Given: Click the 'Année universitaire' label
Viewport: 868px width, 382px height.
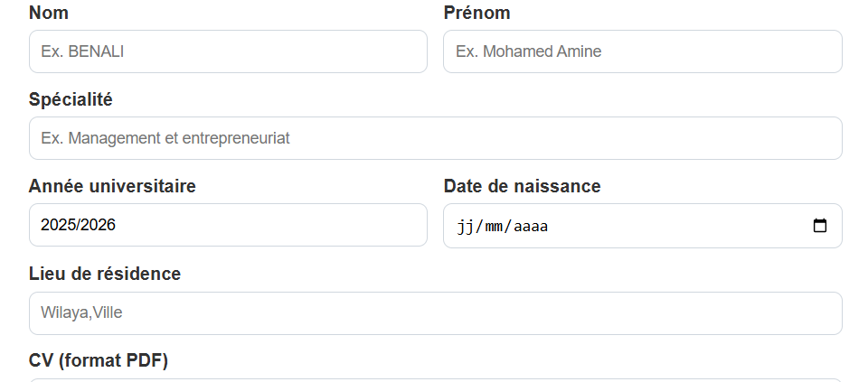Looking at the screenshot, I should click(x=112, y=186).
